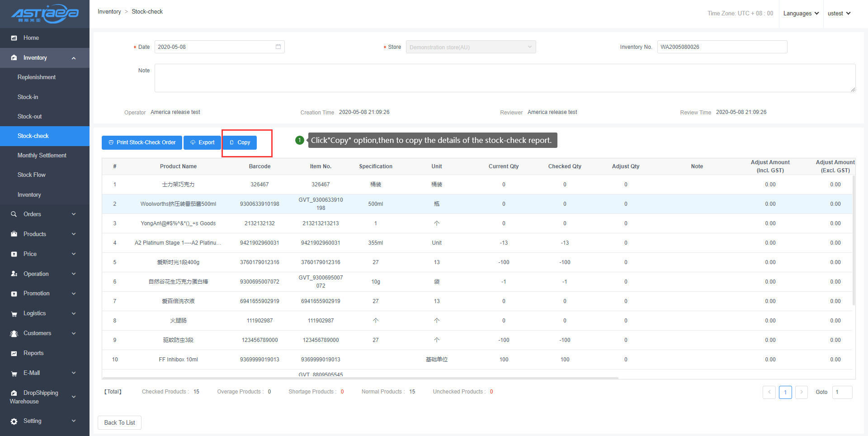Expand the Products menu chevron
This screenshot has height=436, width=868.
coord(74,234)
